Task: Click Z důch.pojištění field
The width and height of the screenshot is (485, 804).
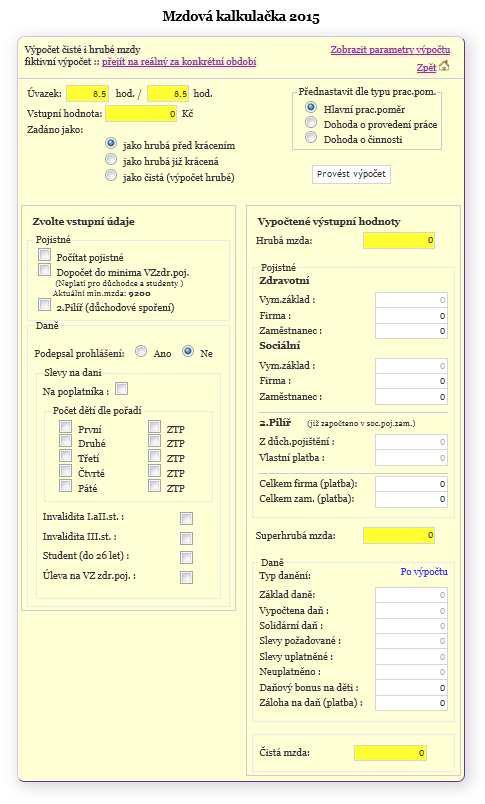Action: click(x=411, y=442)
